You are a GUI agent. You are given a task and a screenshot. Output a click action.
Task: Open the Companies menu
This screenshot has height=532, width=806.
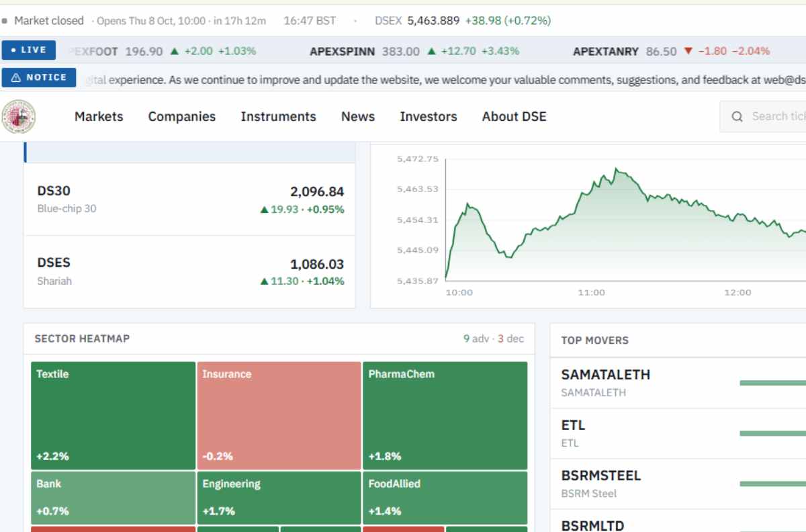[182, 116]
